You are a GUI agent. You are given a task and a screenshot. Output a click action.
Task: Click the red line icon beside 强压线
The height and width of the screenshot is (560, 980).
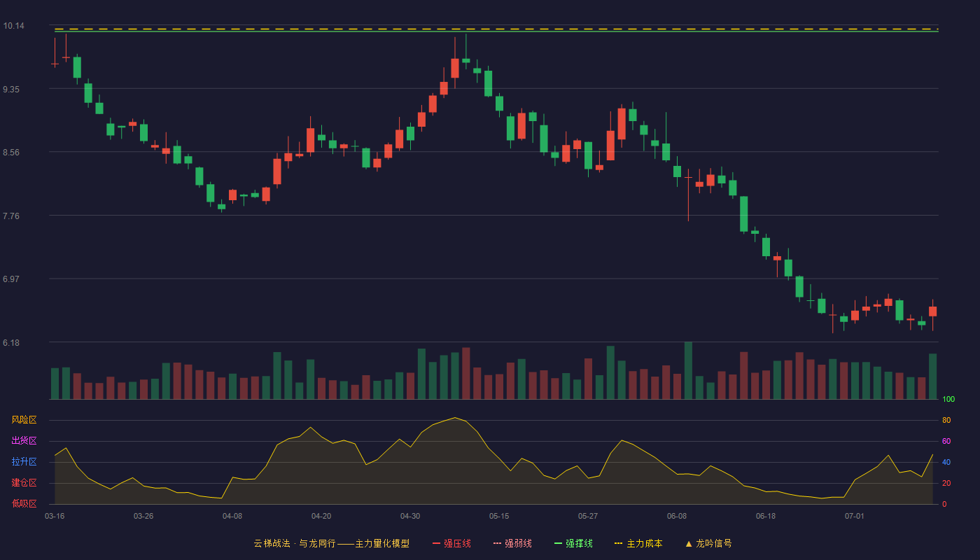coord(436,543)
